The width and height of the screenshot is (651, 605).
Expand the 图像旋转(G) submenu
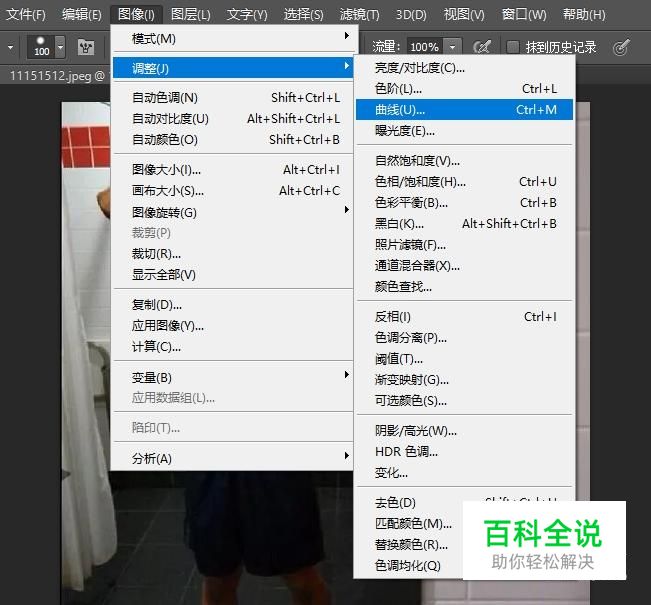(232, 212)
